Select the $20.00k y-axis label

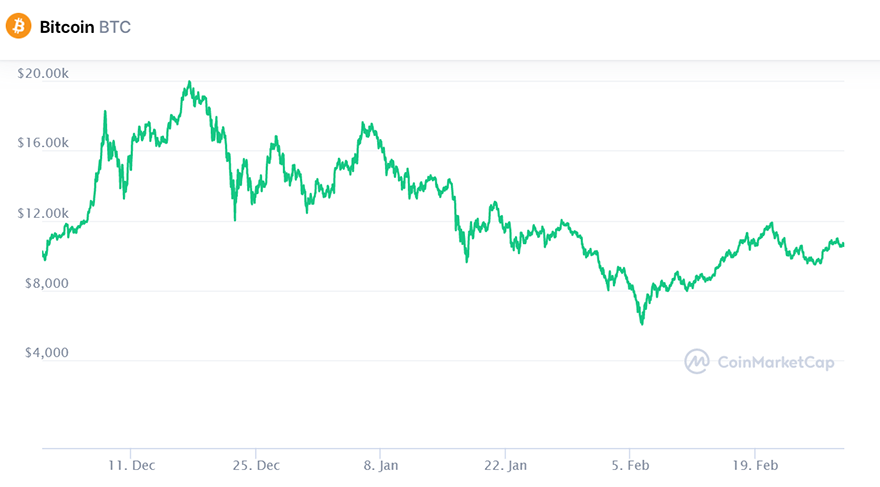43,73
